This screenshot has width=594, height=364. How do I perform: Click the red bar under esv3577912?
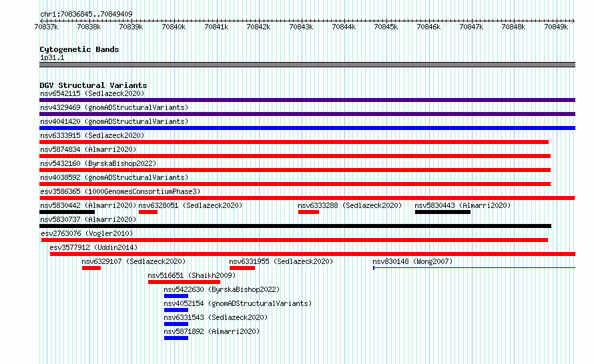(x=312, y=254)
